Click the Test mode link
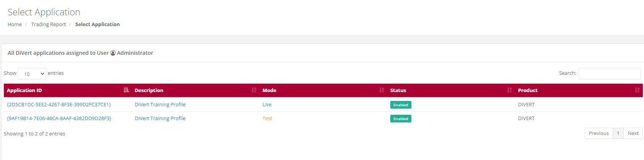Viewport: 644px width, 160px height. [x=267, y=118]
